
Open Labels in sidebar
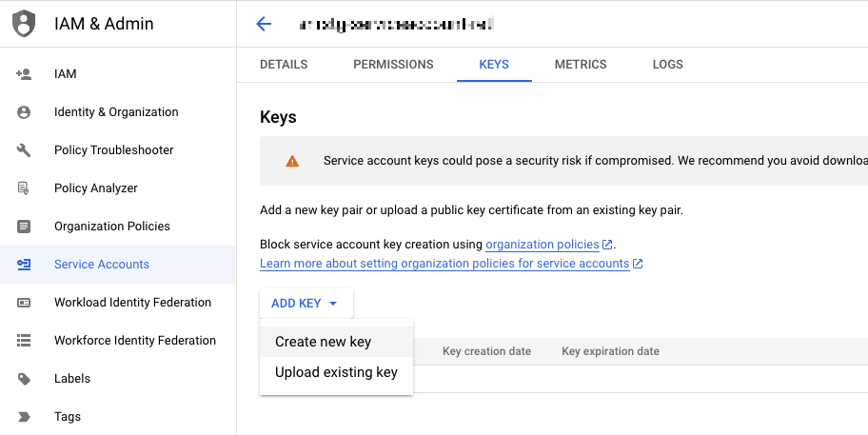click(x=118, y=379)
